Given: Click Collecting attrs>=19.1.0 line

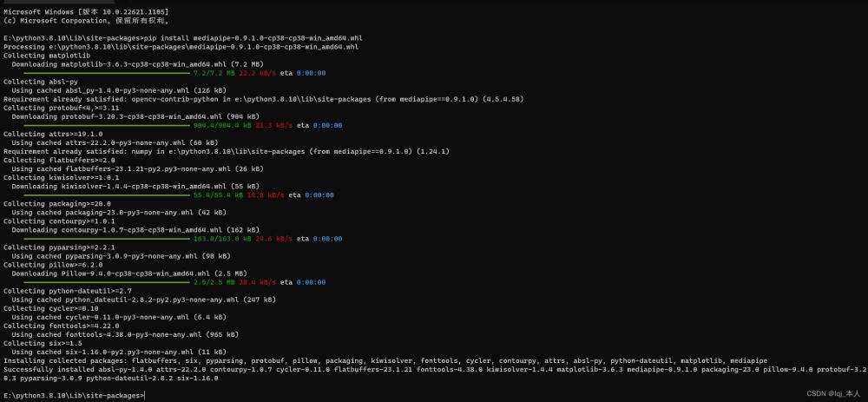Looking at the screenshot, I should coord(53,134).
